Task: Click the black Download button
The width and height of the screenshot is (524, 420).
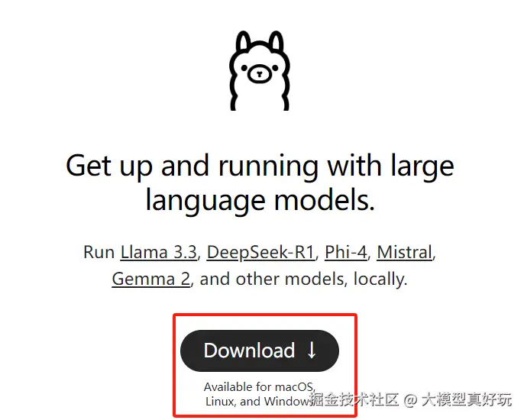Action: tap(260, 351)
